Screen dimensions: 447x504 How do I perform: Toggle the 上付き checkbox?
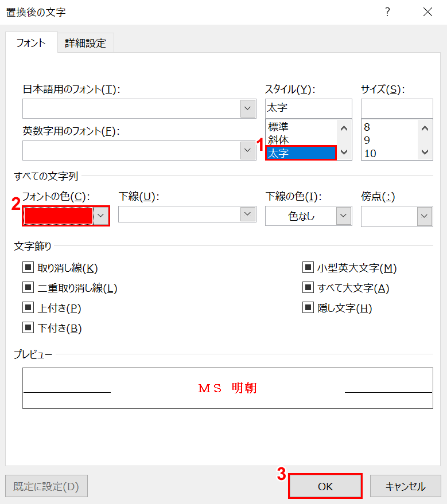28,308
